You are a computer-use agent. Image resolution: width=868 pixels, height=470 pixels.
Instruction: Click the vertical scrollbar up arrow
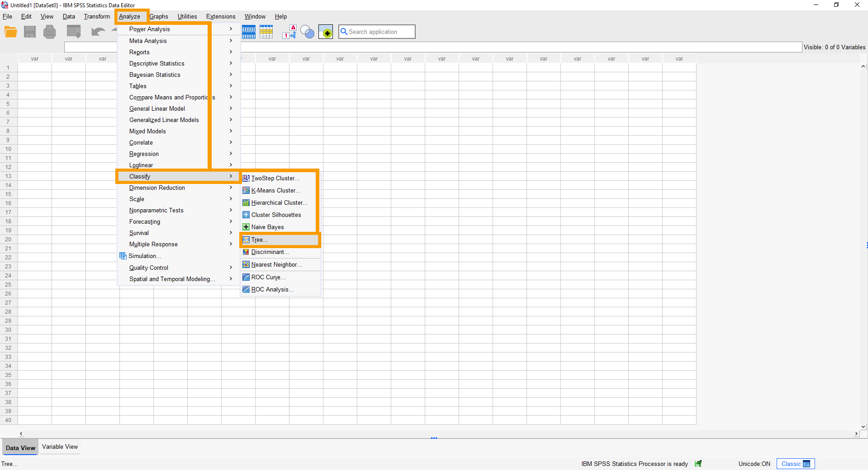[x=863, y=66]
